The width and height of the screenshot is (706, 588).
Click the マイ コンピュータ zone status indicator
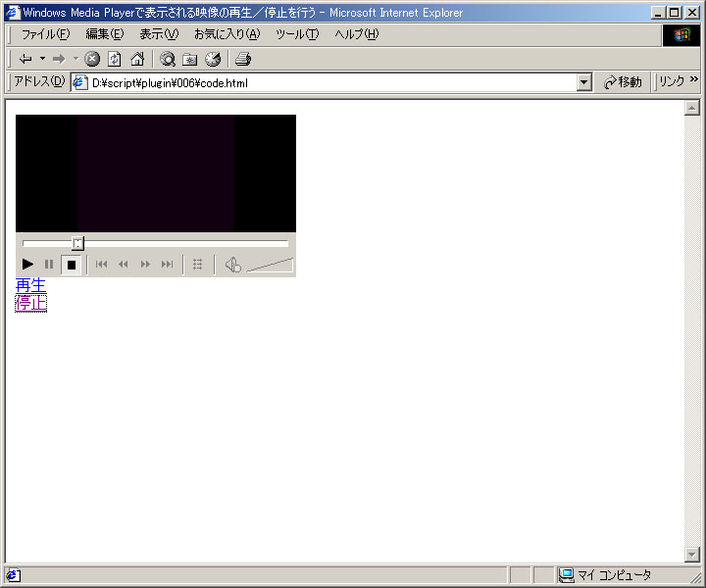(605, 575)
